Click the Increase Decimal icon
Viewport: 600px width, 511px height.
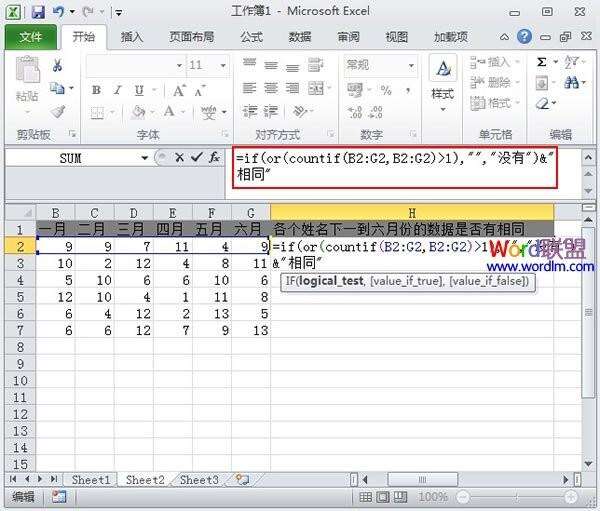click(x=355, y=112)
